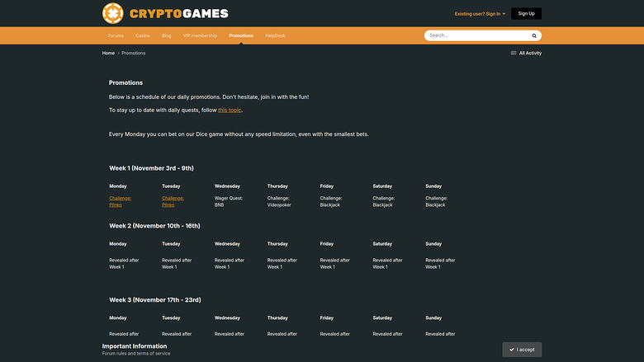Select the 'Wager Quest: BNB' Wednesday text
The image size is (644, 362).
click(x=229, y=201)
